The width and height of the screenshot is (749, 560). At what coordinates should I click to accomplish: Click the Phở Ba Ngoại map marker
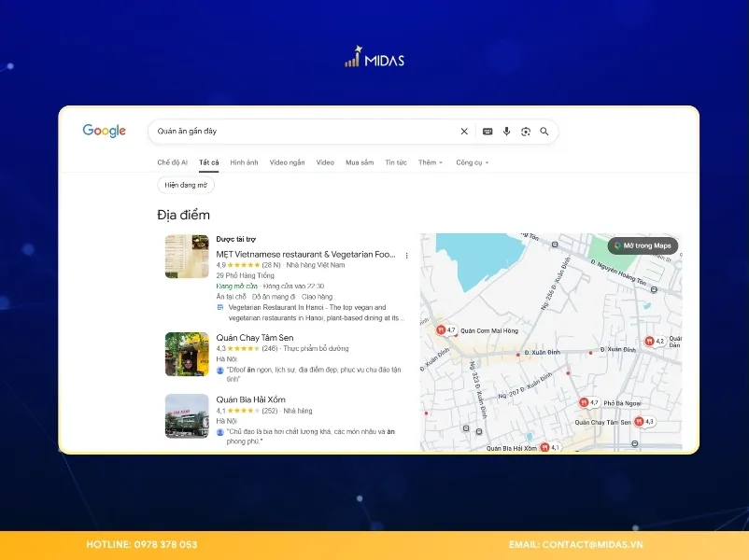[584, 403]
